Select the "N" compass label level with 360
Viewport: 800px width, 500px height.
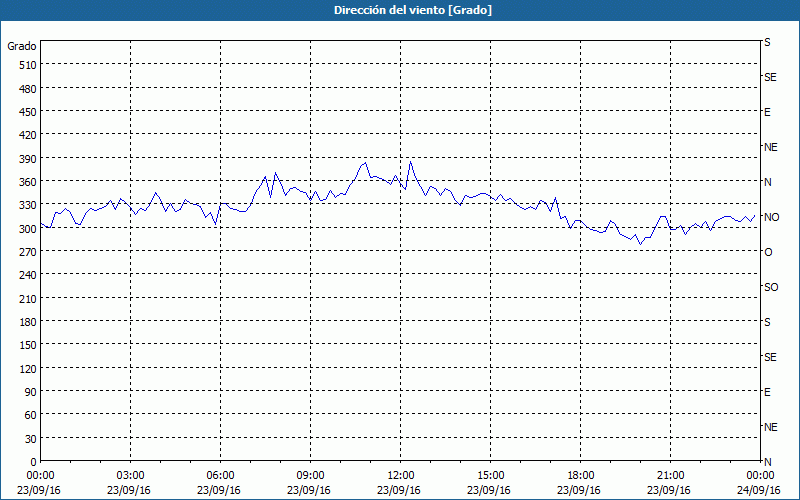click(767, 182)
